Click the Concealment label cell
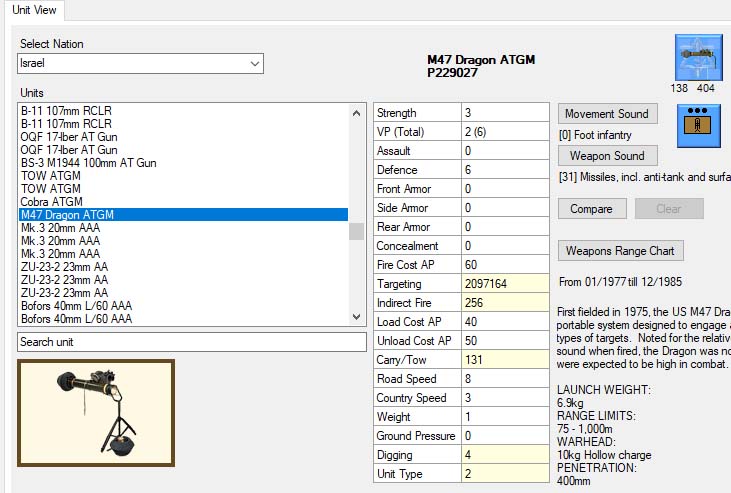The width and height of the screenshot is (731, 493). (x=418, y=246)
